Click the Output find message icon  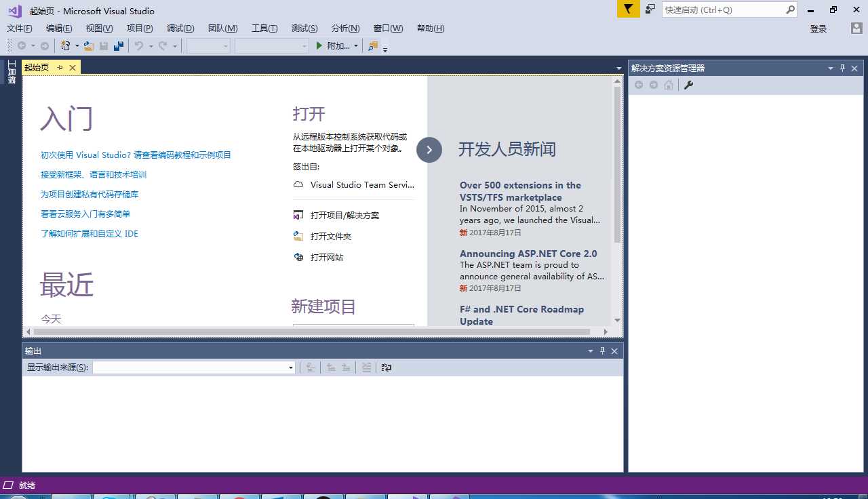point(311,367)
